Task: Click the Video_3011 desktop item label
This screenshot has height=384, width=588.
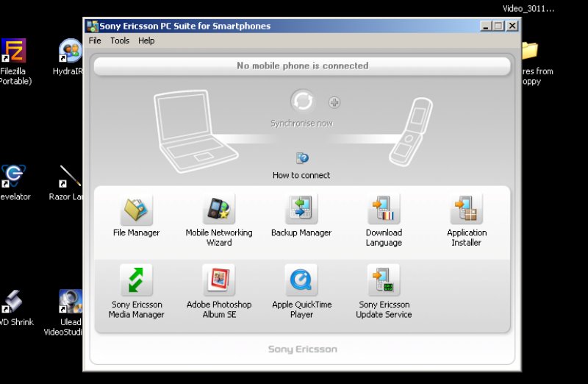Action: pyautogui.click(x=528, y=9)
